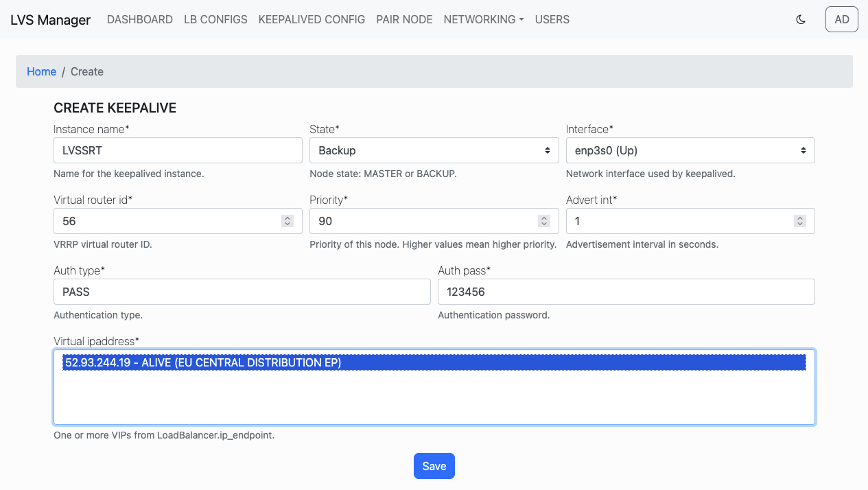Screen dimensions: 868x490
Task: Click the Create breadcrumb text
Action: tap(87, 71)
